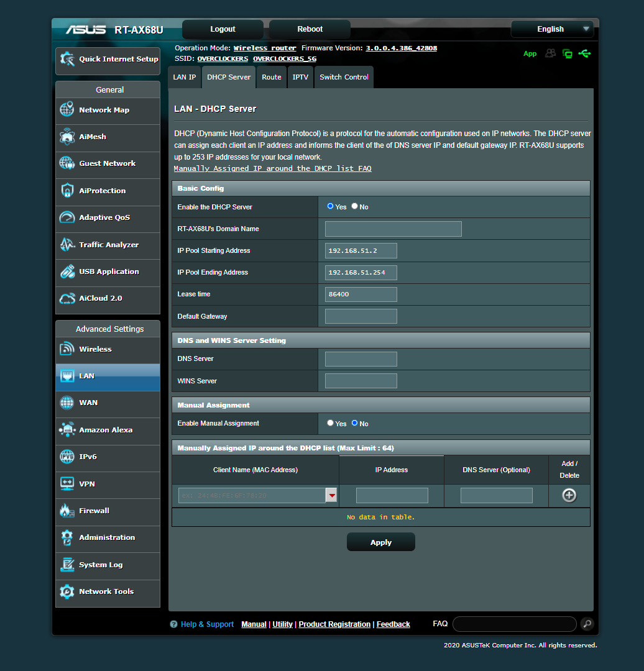This screenshot has width=644, height=671.
Task: Click the Help & Support question icon
Action: pos(173,624)
